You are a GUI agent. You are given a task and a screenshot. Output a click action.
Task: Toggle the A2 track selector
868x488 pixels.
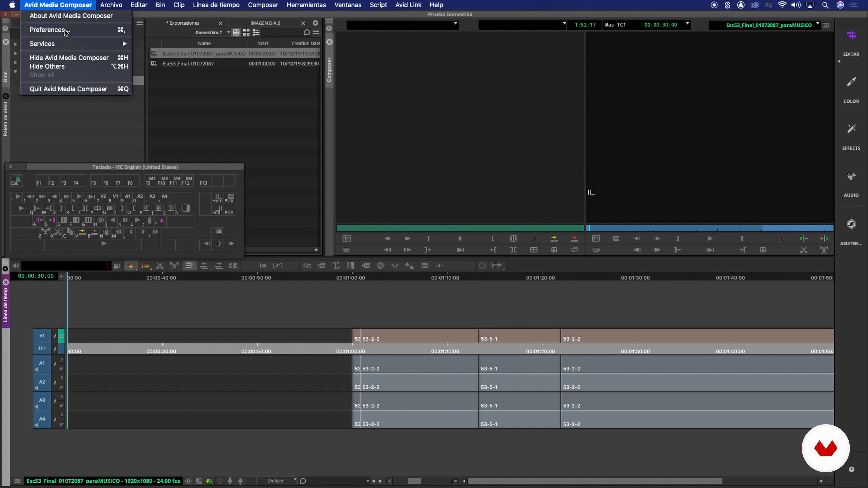[42, 382]
